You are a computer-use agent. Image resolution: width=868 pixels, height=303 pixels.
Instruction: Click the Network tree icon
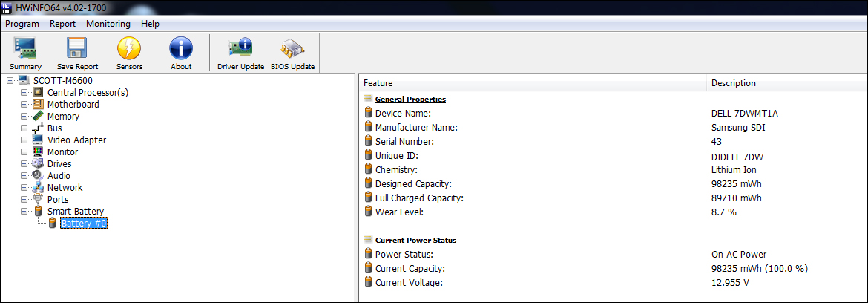(38, 187)
